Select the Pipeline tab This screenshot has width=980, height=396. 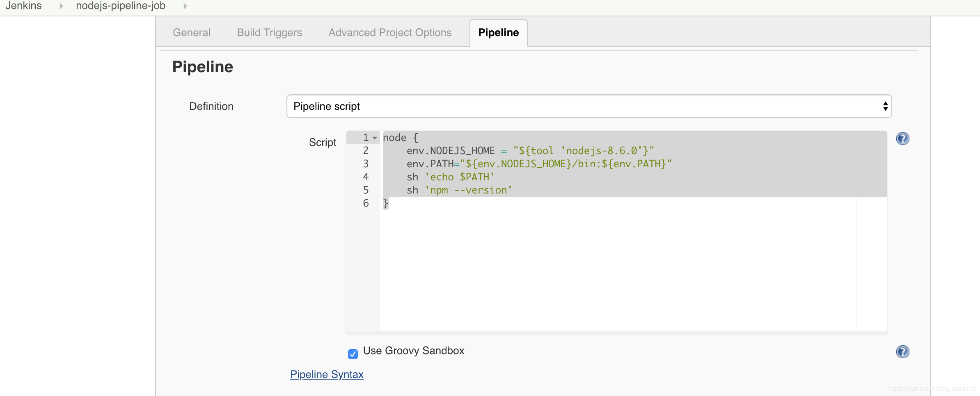coord(499,33)
